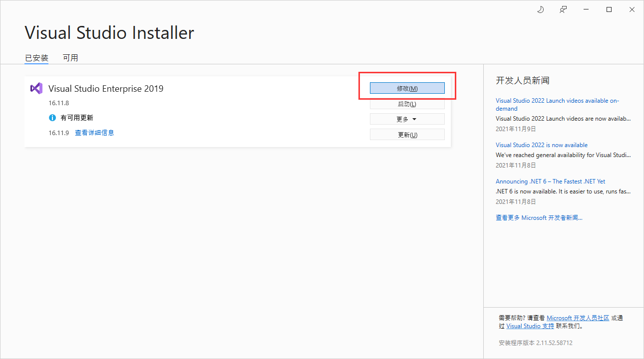Open the 查看详细信息 link
The height and width of the screenshot is (359, 644).
click(x=94, y=133)
